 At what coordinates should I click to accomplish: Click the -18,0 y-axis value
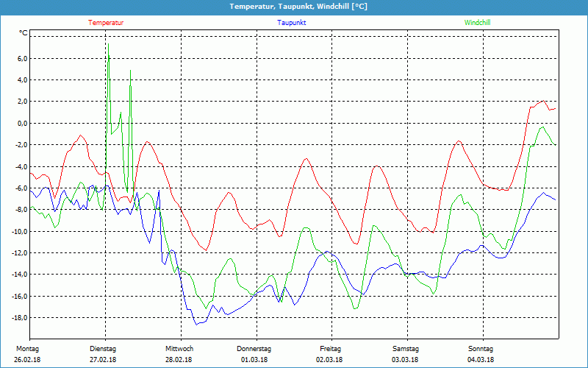pyautogui.click(x=20, y=318)
